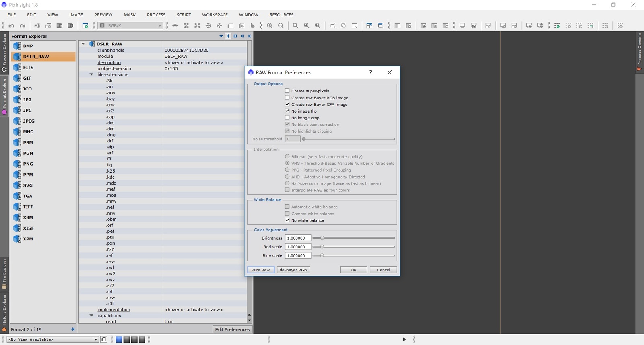The image size is (644, 345).
Task: Select the XISF format icon in the list
Action: click(x=17, y=228)
